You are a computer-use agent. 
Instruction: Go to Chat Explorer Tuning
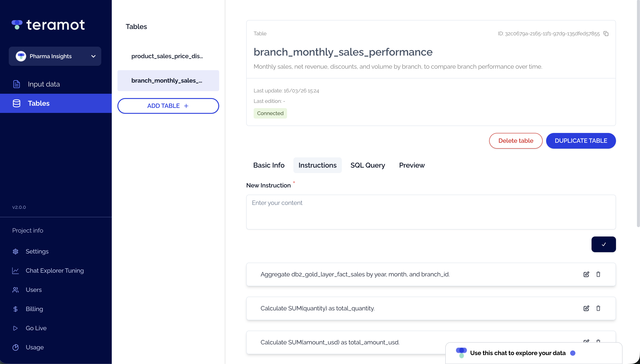(55, 270)
